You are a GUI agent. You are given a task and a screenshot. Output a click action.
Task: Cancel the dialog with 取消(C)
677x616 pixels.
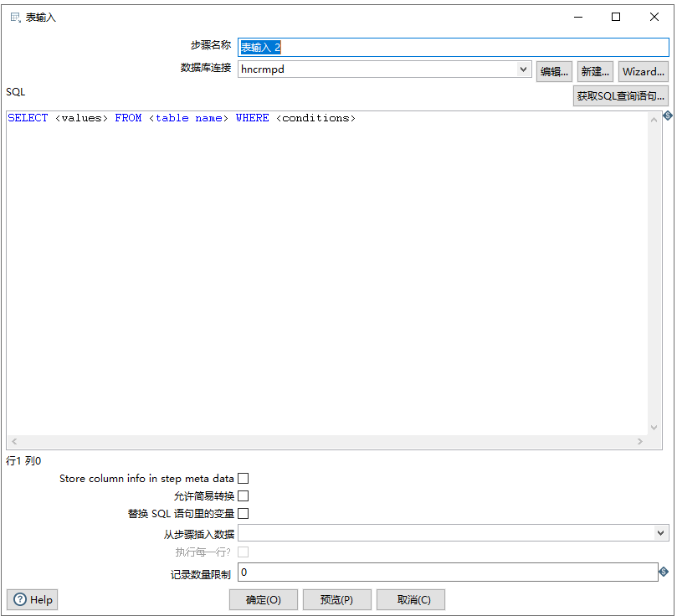click(411, 599)
